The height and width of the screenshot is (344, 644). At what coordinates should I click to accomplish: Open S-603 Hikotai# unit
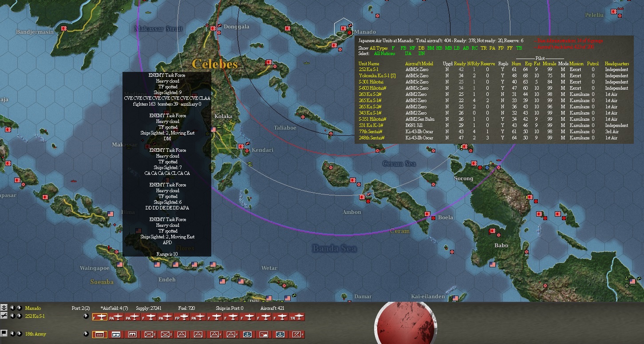(x=372, y=88)
